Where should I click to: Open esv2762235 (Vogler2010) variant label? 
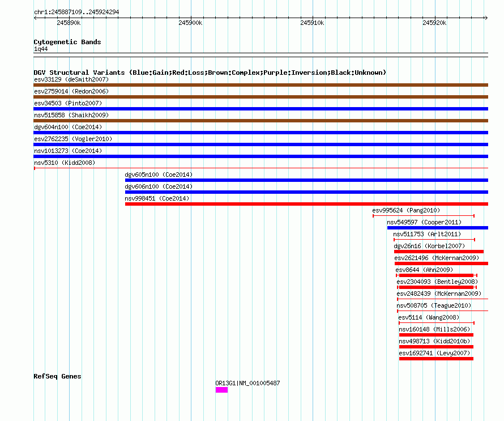[x=73, y=139]
